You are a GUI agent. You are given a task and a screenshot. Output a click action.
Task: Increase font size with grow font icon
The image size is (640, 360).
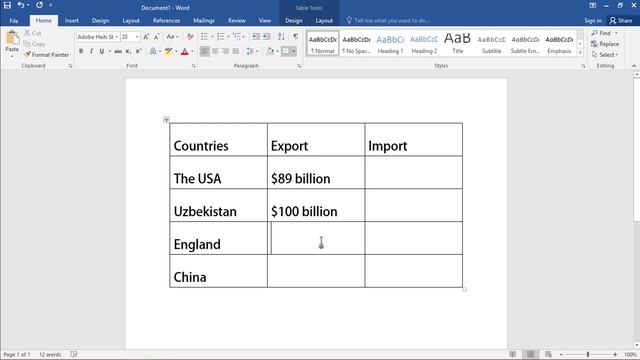tap(146, 37)
